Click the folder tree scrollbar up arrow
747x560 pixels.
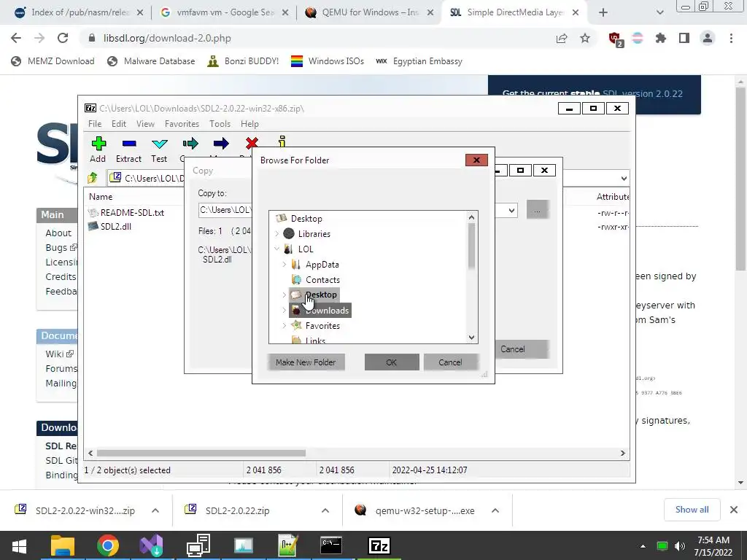tap(472, 217)
